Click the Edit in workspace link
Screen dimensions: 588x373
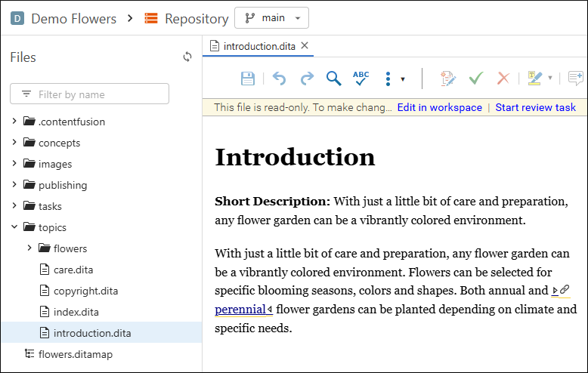(x=439, y=107)
